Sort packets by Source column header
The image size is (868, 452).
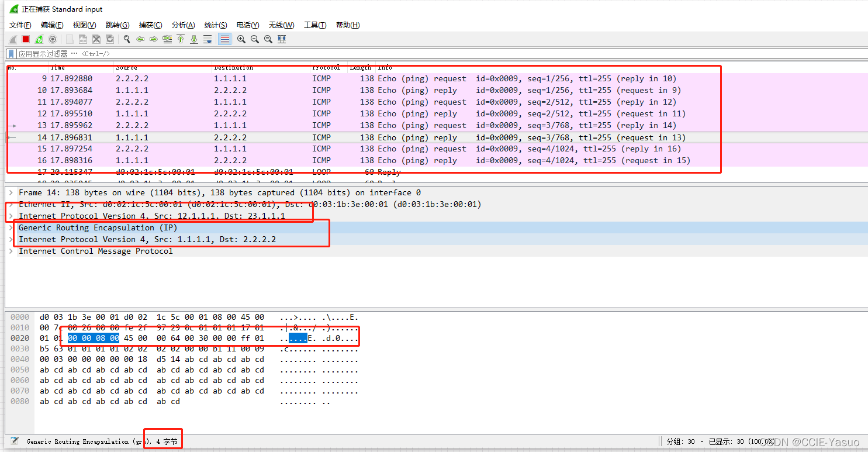[x=162, y=67]
